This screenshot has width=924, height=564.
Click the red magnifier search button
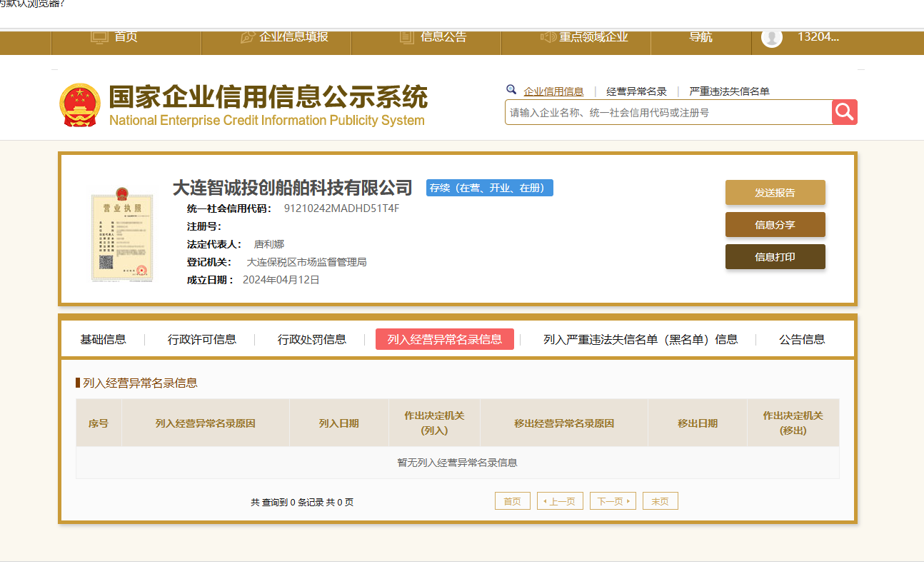(x=844, y=112)
